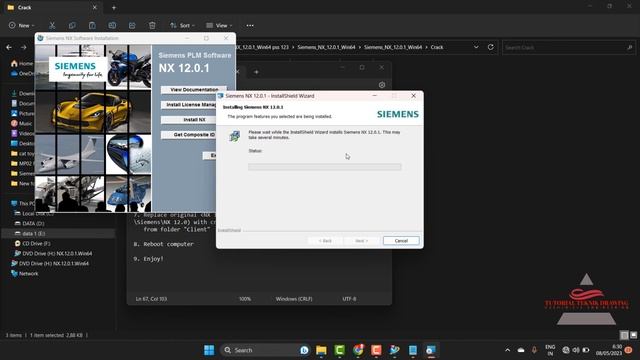
Task: Open Chrome from the taskbar
Action: pos(358,350)
